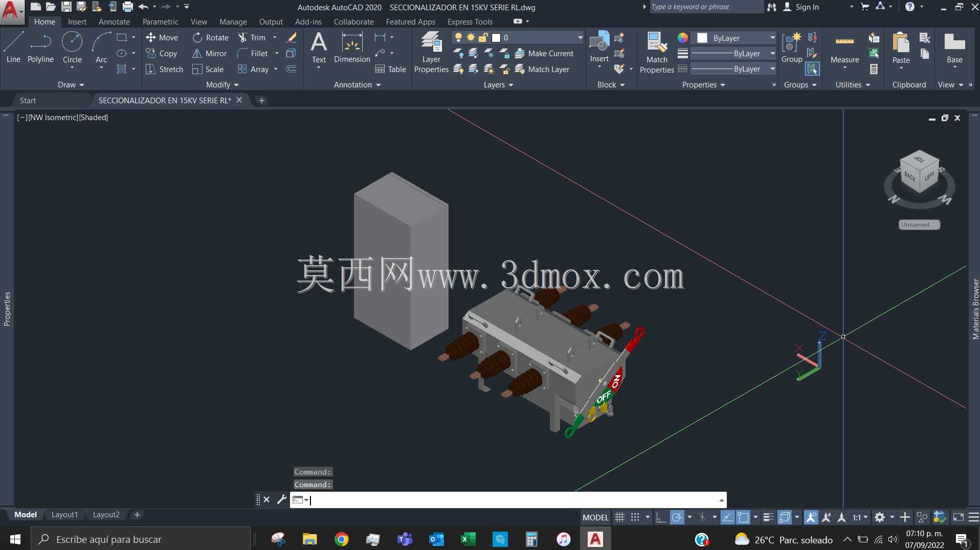
Task: Click the keyword search box
Action: pyautogui.click(x=706, y=7)
